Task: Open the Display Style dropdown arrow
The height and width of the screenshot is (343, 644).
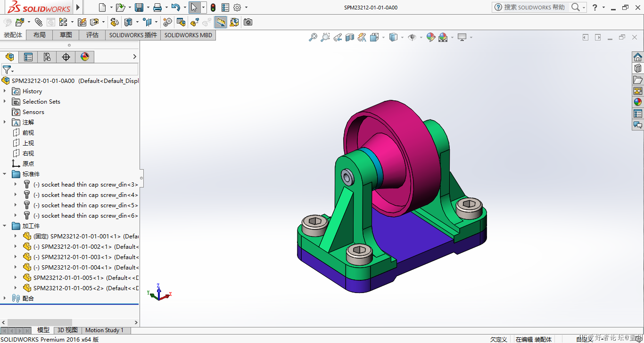Action: (402, 37)
